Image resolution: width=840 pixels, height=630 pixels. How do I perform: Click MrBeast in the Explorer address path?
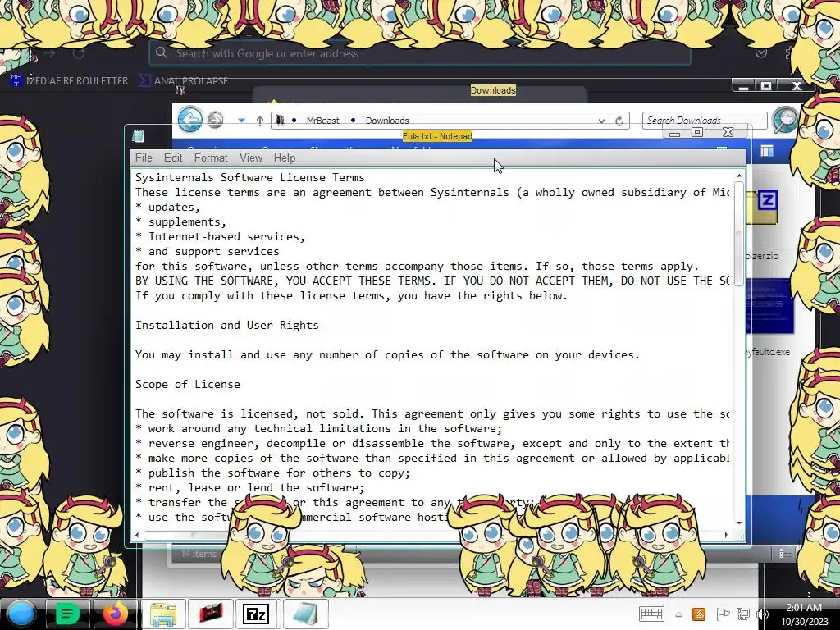[x=322, y=121]
